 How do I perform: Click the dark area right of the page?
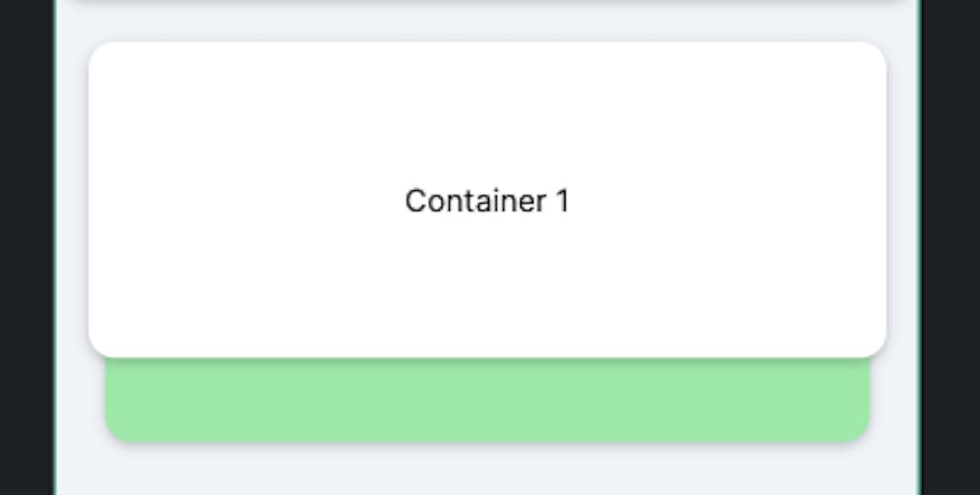click(952, 247)
